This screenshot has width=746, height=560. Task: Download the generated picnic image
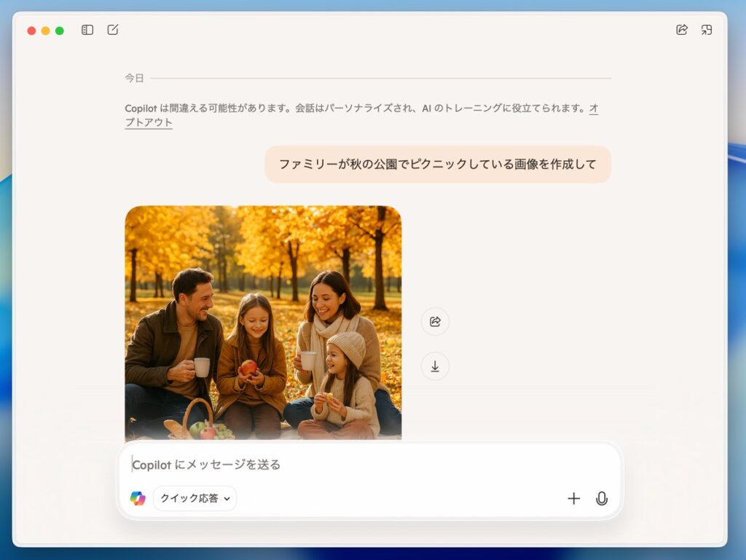click(435, 366)
